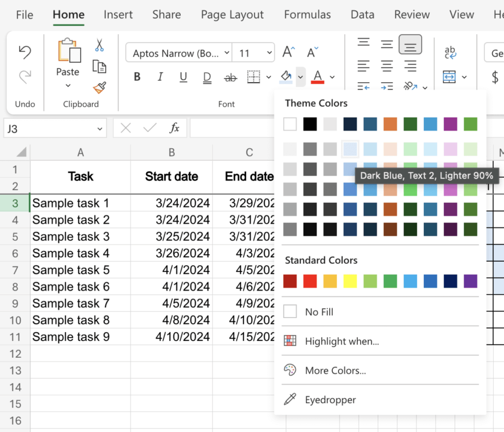This screenshot has height=432, width=504.
Task: Apply bold formatting with the B icon
Action: pyautogui.click(x=137, y=77)
